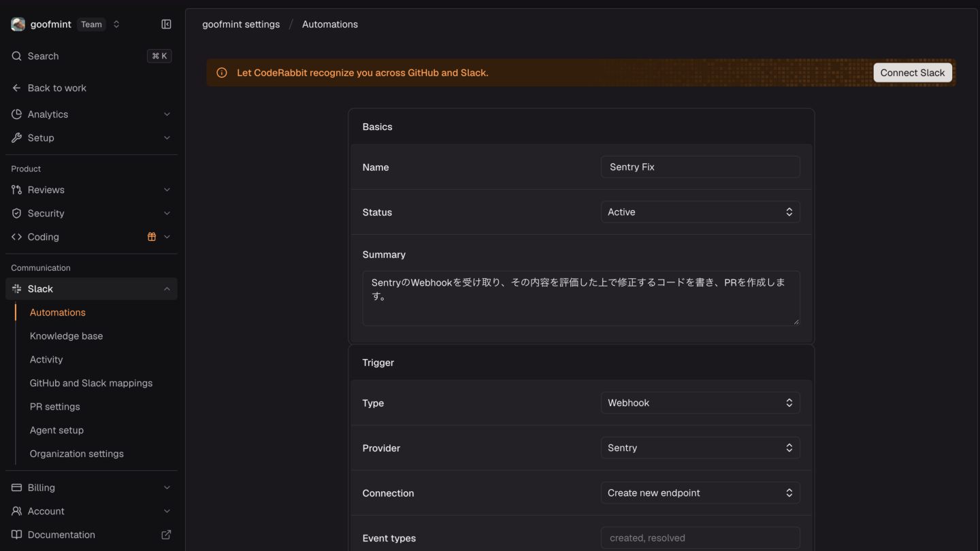Open the Connection dropdown showing Create new endpoint
980x551 pixels.
(700, 493)
